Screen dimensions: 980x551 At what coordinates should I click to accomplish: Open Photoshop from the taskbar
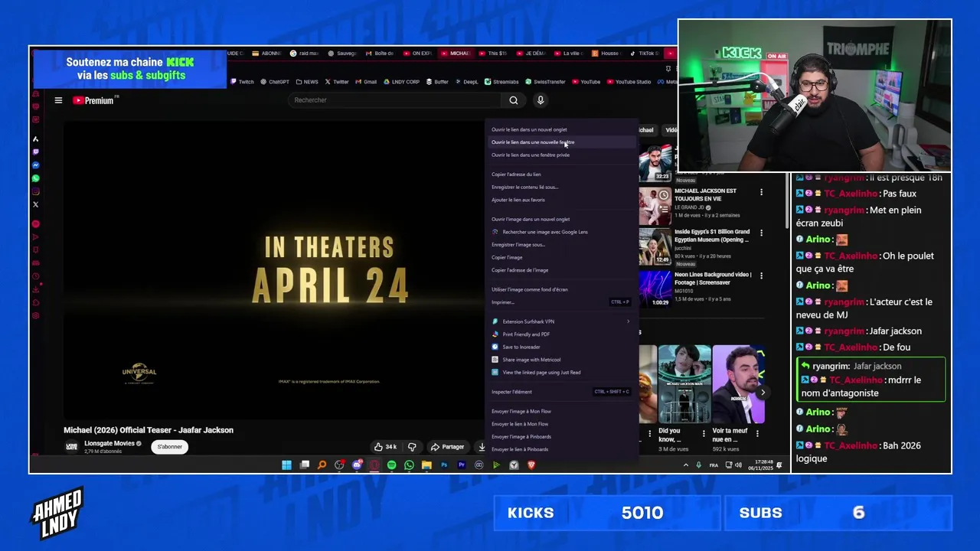(444, 465)
